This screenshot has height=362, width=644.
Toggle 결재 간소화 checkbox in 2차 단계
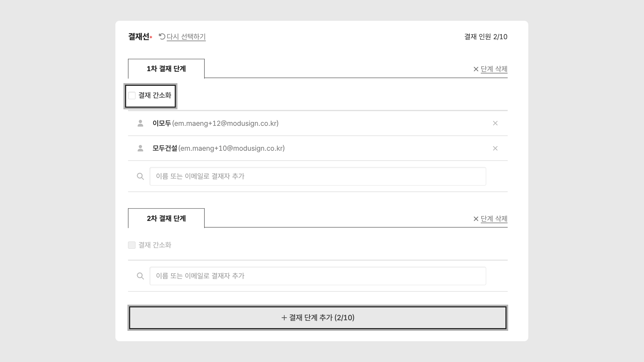[132, 245]
